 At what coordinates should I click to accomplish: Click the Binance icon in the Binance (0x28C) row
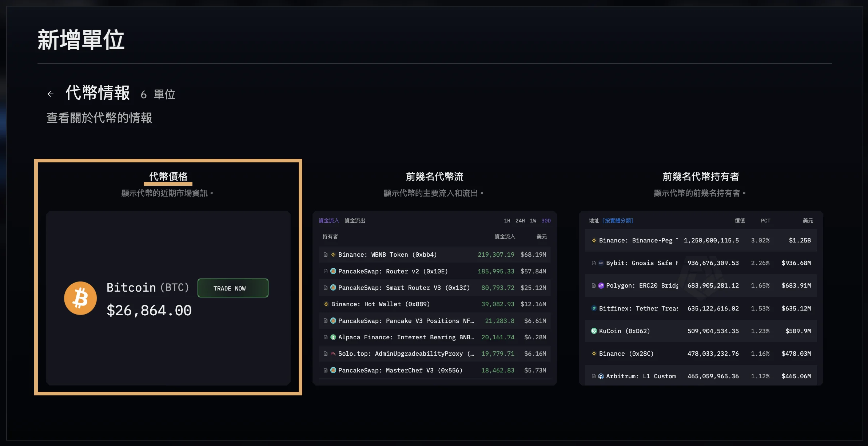[x=594, y=354]
